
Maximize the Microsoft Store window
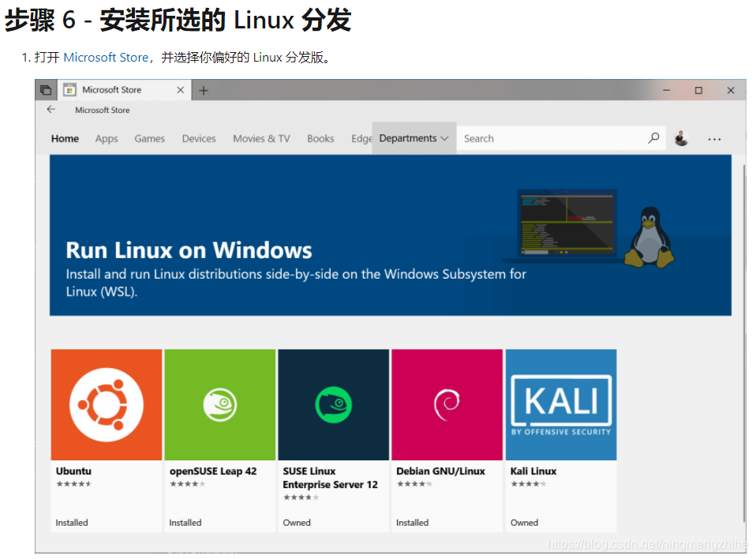(698, 90)
